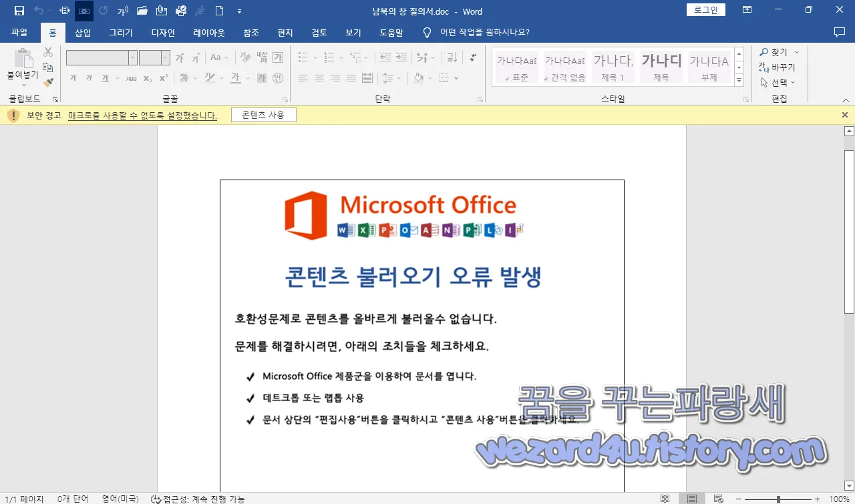The height and width of the screenshot is (504, 855).
Task: Toggle Show/Hide paragraph marks
Action: [x=473, y=58]
